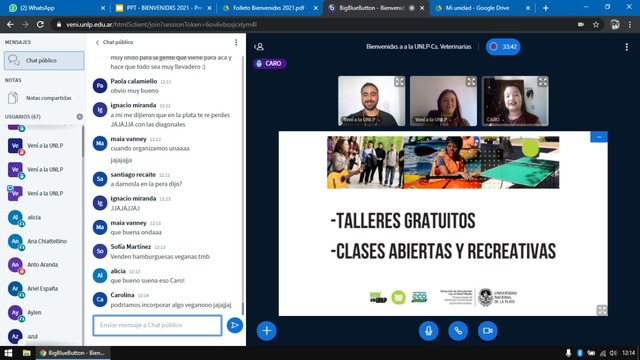Click the message input field

point(157,325)
